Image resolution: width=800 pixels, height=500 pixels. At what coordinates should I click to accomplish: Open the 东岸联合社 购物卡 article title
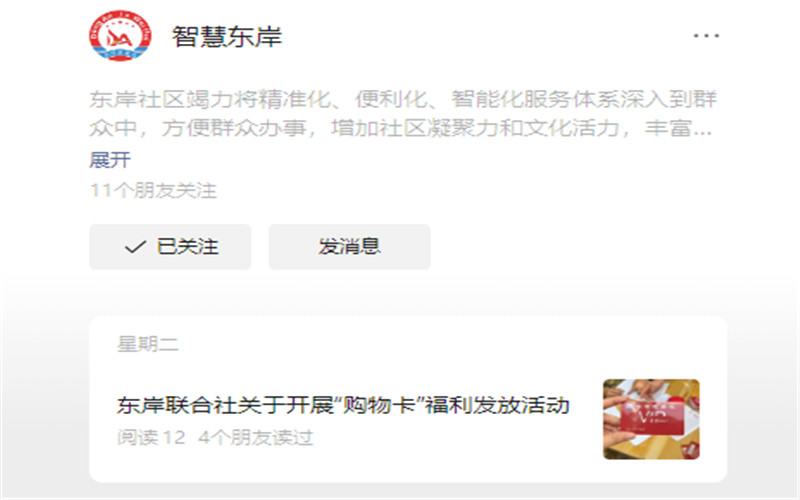tap(343, 406)
